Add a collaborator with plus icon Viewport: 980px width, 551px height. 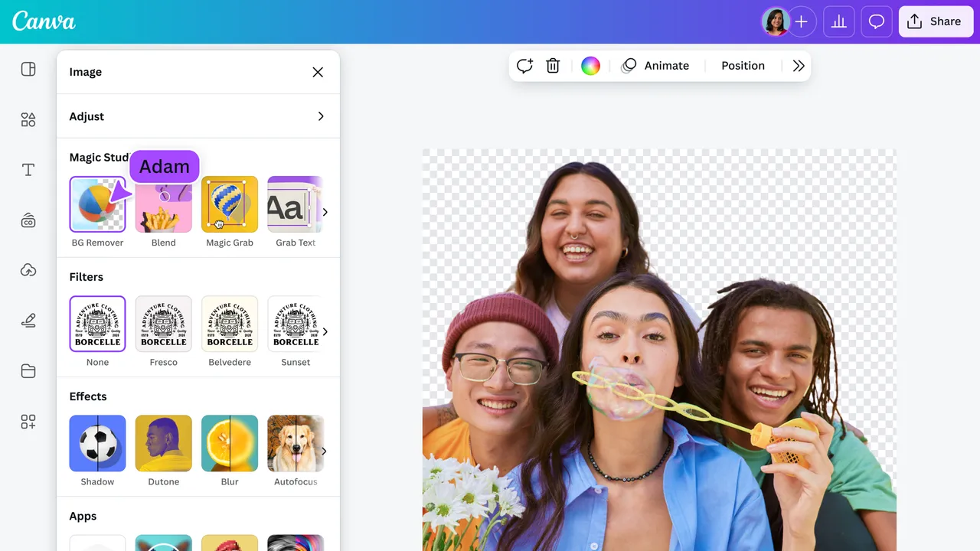(x=801, y=21)
